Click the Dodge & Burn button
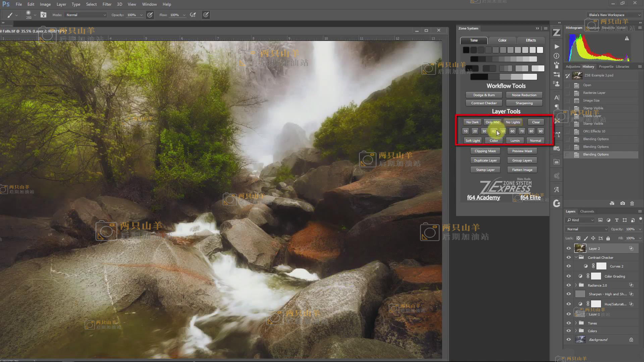644x362 pixels. point(484,95)
